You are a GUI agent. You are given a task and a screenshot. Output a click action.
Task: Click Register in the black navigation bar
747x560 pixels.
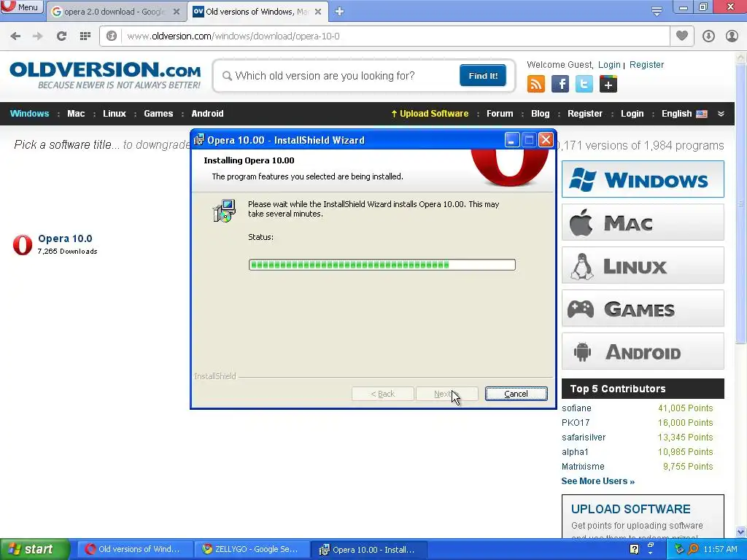tap(585, 113)
